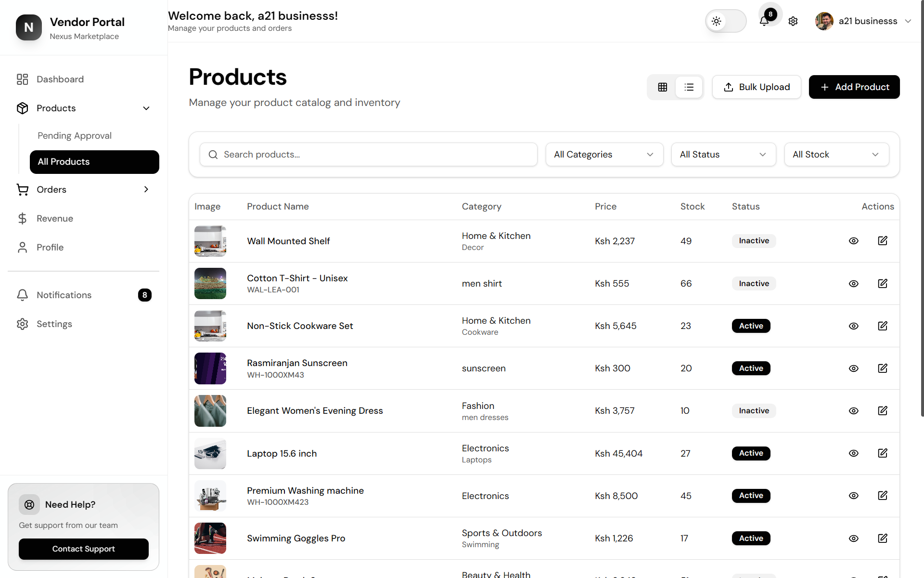Edit the Elegant Women's Evening Dress product
The height and width of the screenshot is (578, 924).
pos(883,411)
